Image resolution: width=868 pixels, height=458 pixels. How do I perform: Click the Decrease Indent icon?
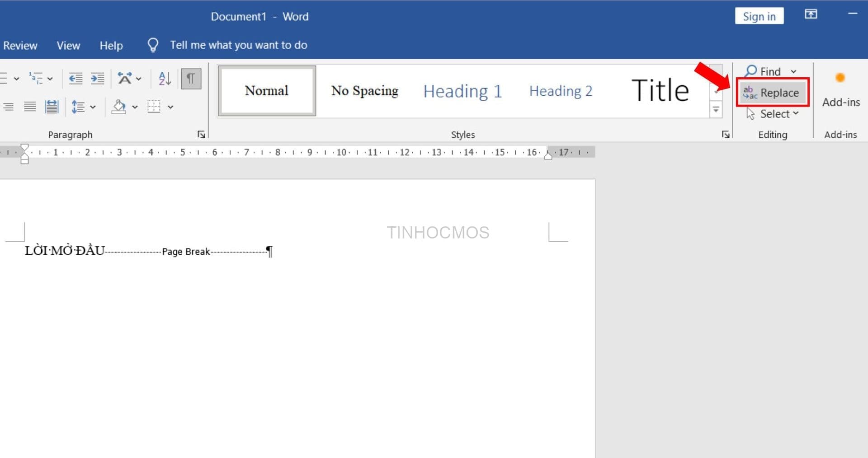[x=75, y=78]
